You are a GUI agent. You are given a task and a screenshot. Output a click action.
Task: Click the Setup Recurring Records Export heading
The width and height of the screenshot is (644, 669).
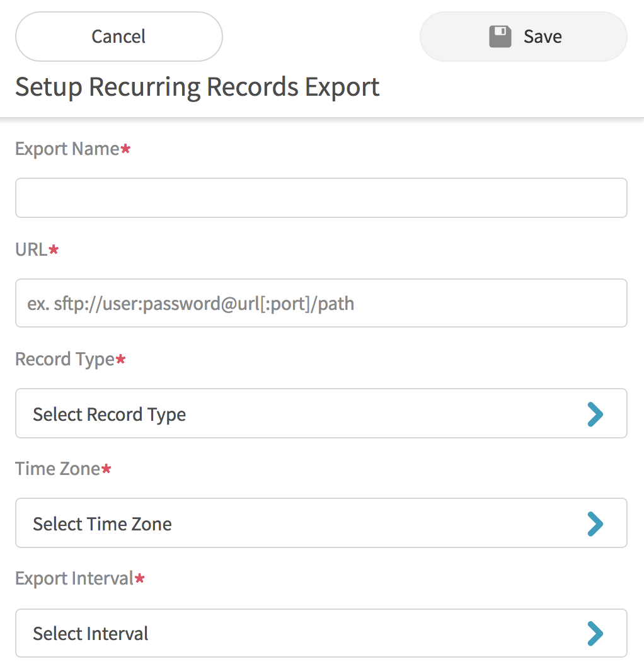(197, 87)
